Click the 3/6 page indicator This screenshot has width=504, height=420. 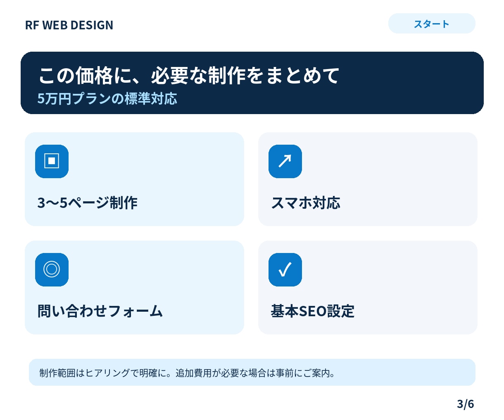(466, 404)
